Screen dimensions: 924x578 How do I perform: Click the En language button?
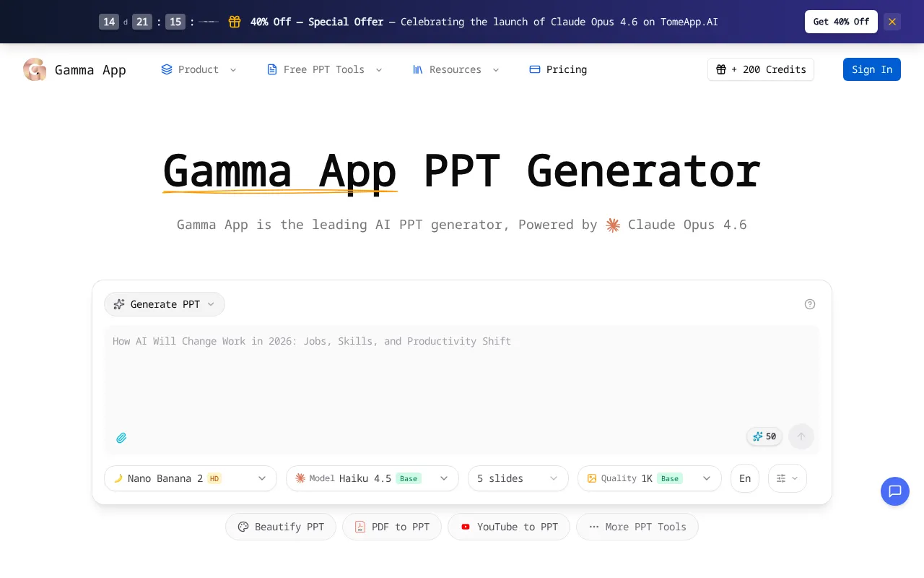[745, 478]
